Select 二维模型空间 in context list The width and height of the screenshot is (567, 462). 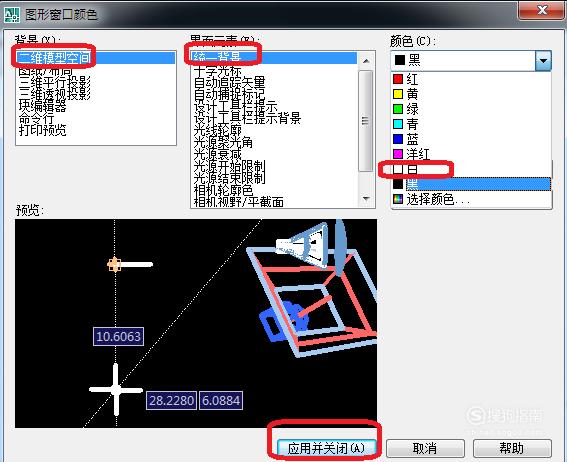click(96, 58)
